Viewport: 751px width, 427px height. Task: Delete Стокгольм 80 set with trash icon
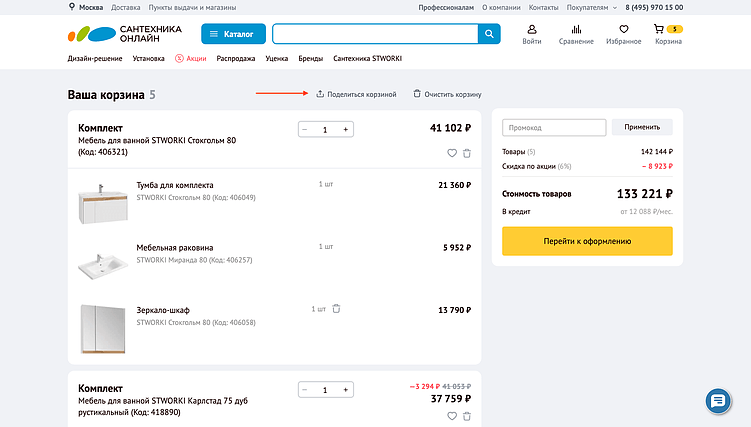tap(467, 153)
